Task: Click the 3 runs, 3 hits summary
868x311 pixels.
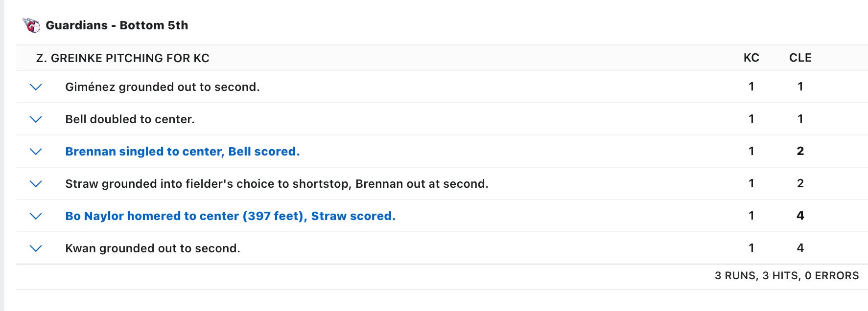Action: tap(786, 276)
